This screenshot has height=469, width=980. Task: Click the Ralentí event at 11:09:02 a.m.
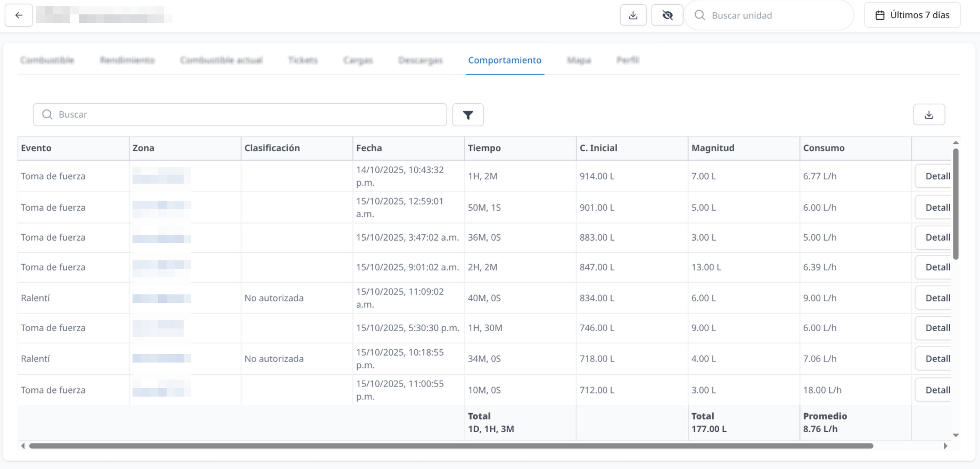click(36, 298)
